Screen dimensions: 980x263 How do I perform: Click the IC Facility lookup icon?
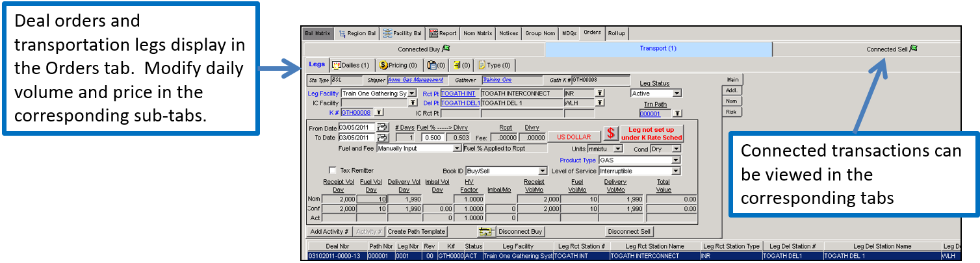pos(412,103)
